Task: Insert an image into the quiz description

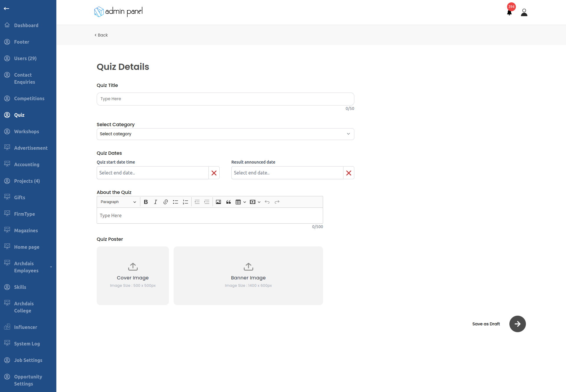Action: point(218,202)
